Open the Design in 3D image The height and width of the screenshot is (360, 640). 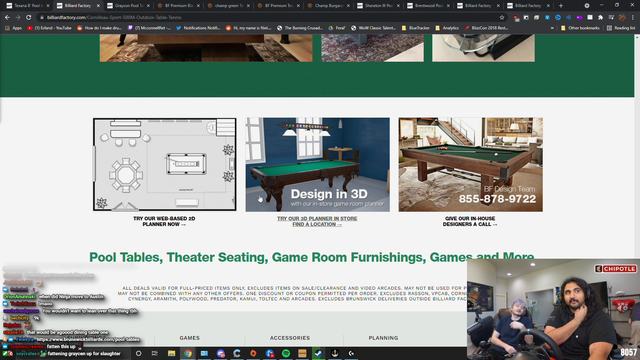(318, 164)
